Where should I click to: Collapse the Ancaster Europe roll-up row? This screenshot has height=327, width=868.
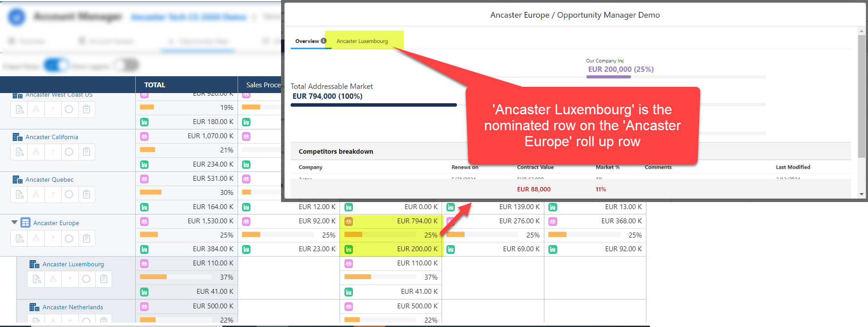[14, 222]
